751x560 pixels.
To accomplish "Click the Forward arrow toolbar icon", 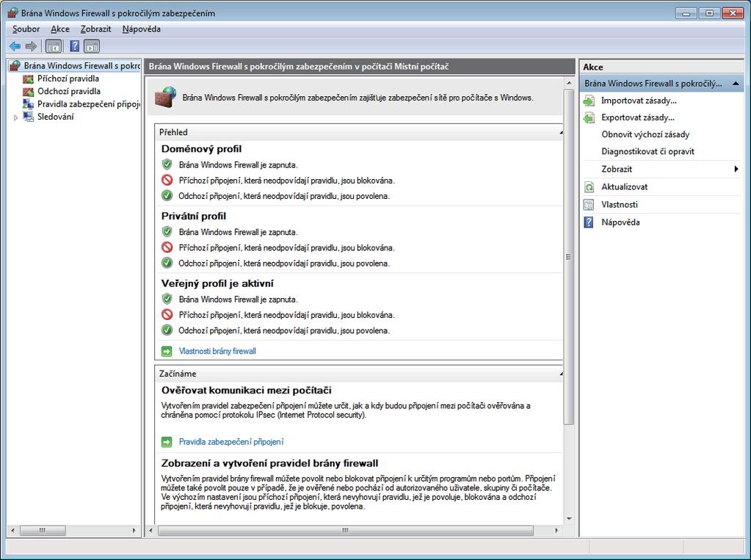I will click(x=31, y=46).
